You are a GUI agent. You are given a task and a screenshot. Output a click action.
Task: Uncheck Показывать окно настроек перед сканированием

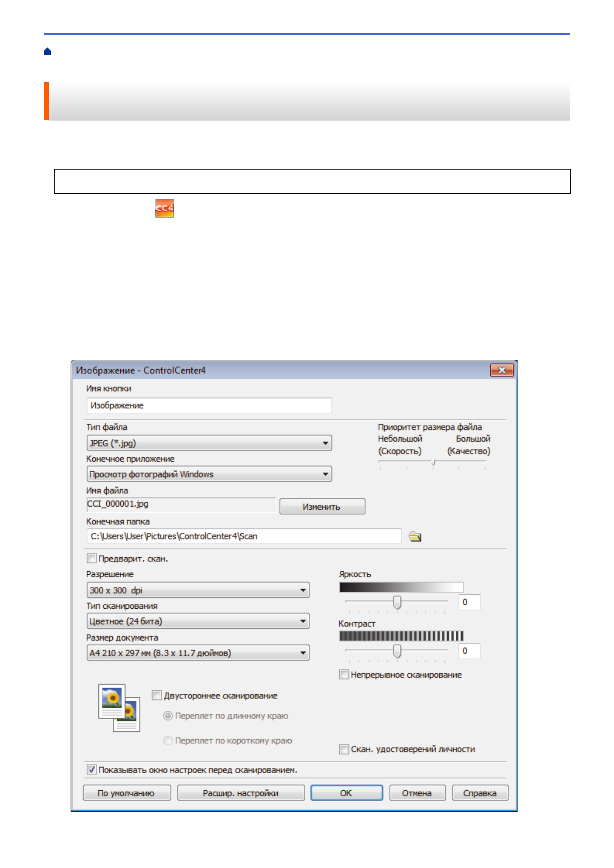tap(92, 770)
